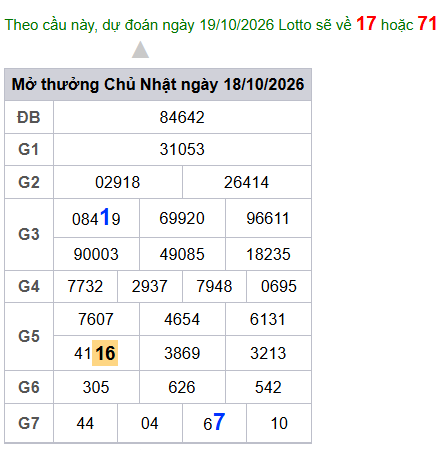This screenshot has width=447, height=450.
Task: Click the green prediction sentence for 19/10/2026
Action: (x=221, y=24)
